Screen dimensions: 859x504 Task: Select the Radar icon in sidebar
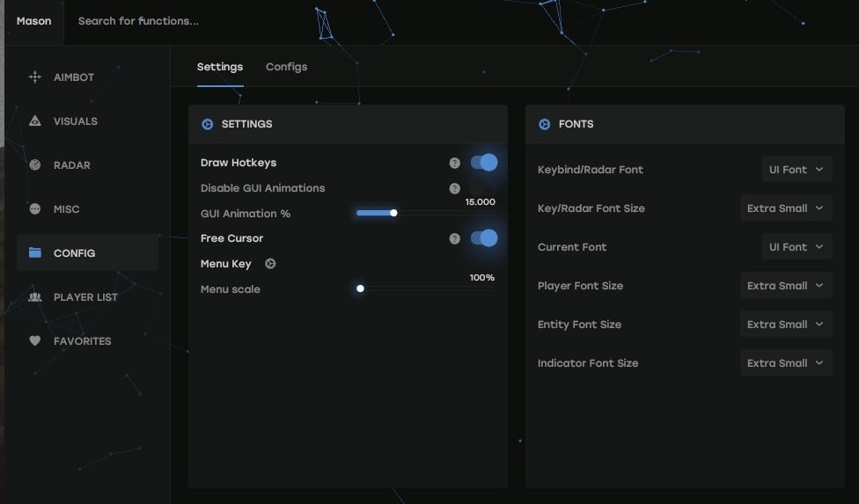[35, 165]
